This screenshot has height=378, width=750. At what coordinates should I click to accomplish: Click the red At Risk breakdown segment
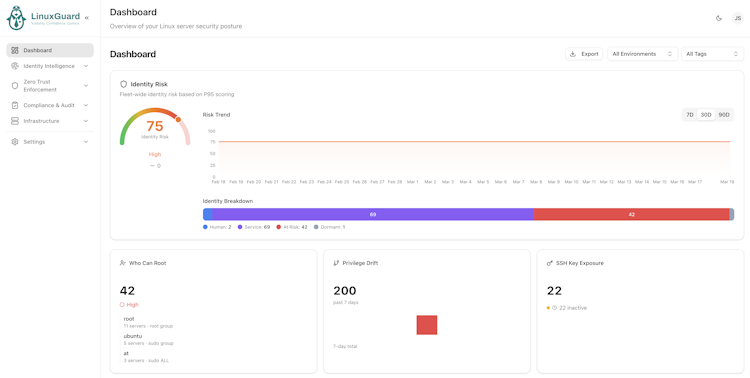point(631,214)
